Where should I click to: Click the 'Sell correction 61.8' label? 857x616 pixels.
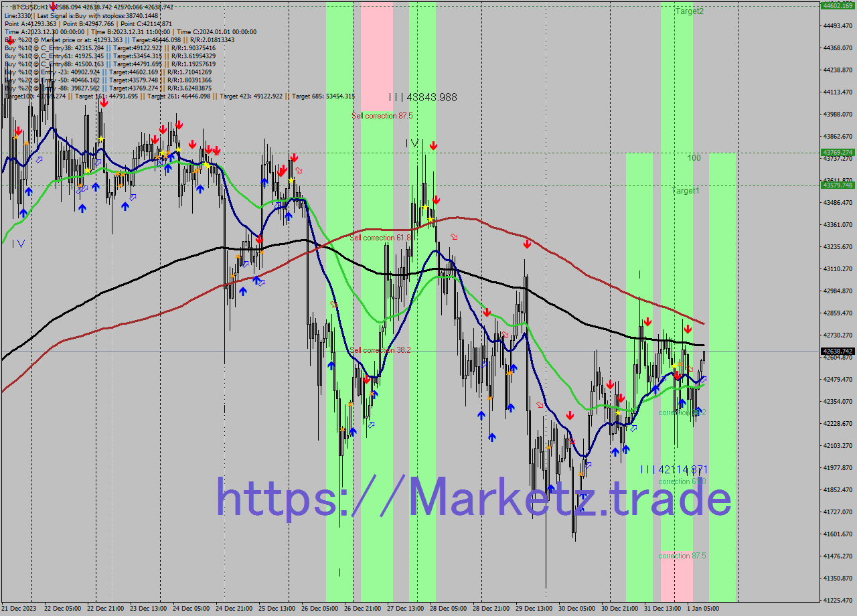380,238
